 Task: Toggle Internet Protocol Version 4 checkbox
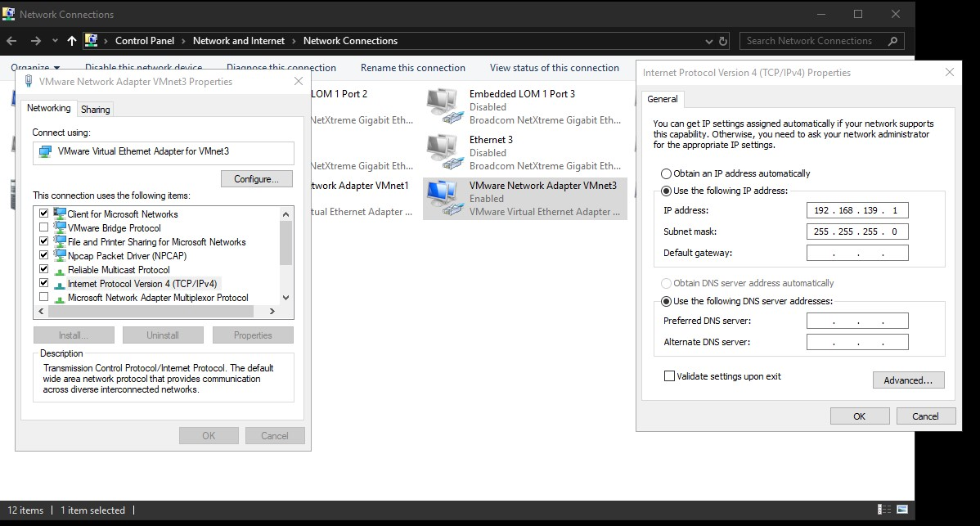43,283
